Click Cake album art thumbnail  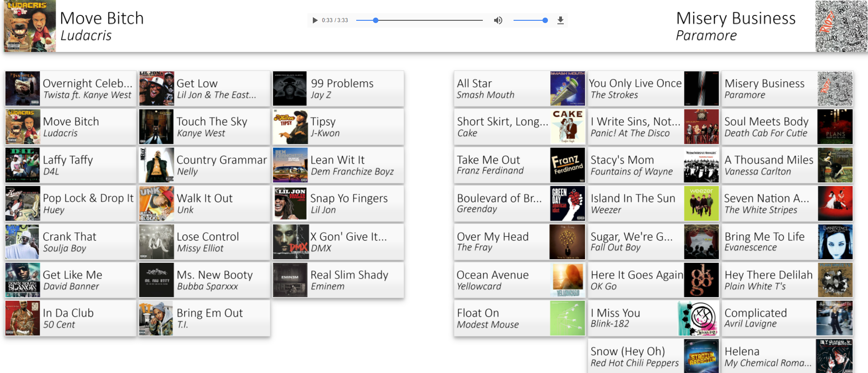point(567,127)
